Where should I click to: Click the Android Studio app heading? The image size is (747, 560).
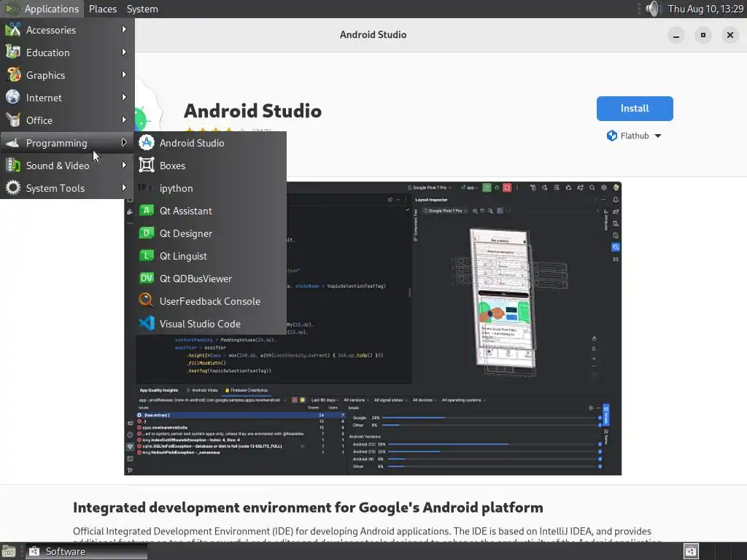pos(252,111)
